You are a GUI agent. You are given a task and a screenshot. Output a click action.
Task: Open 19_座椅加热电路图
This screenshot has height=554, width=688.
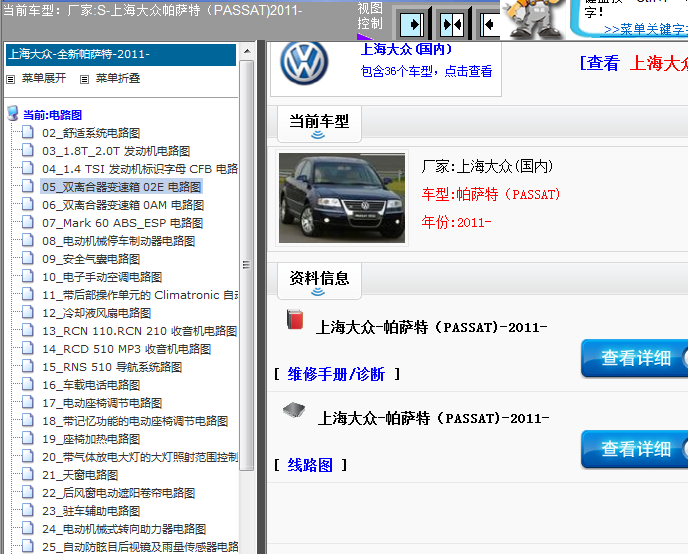pos(91,439)
